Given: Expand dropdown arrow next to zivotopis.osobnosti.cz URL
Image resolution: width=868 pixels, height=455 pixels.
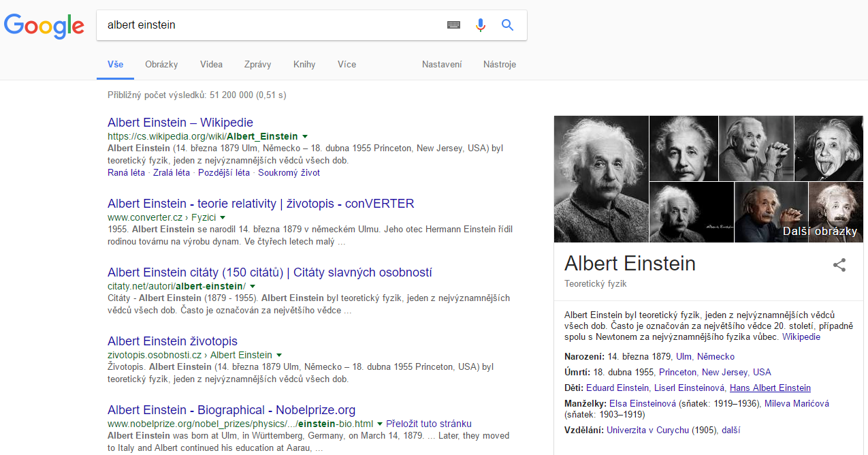Looking at the screenshot, I should 279,355.
